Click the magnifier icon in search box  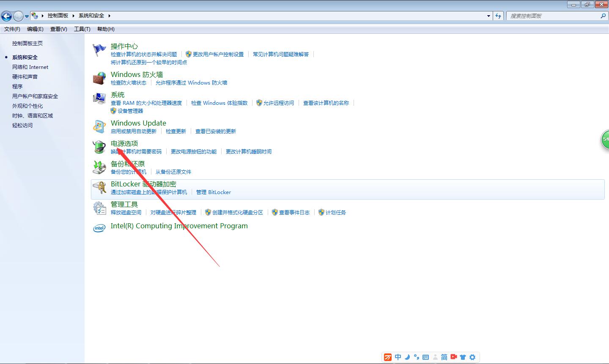(603, 16)
